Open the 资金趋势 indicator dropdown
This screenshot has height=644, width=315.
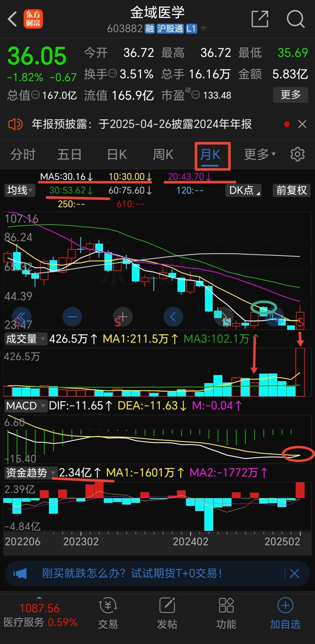[31, 473]
